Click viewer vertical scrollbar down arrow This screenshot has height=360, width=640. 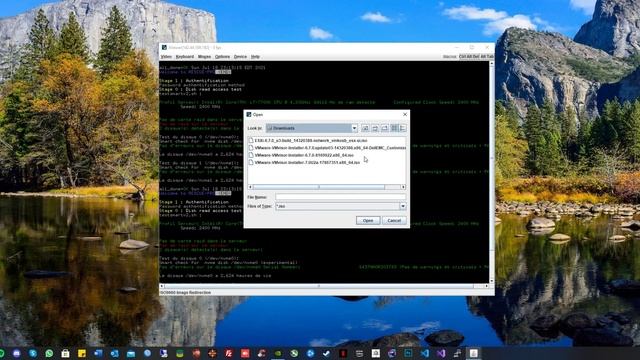pos(492,281)
